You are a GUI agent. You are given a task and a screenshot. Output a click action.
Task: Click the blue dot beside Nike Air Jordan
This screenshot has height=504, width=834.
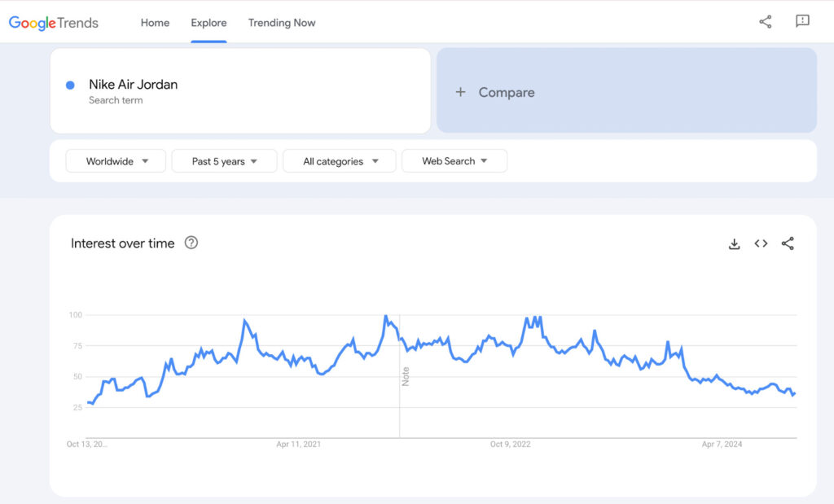coord(69,85)
